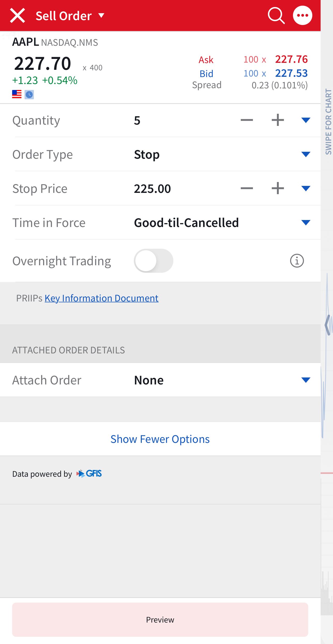Tap the US flag market icon
Image resolution: width=333 pixels, height=644 pixels.
point(17,94)
